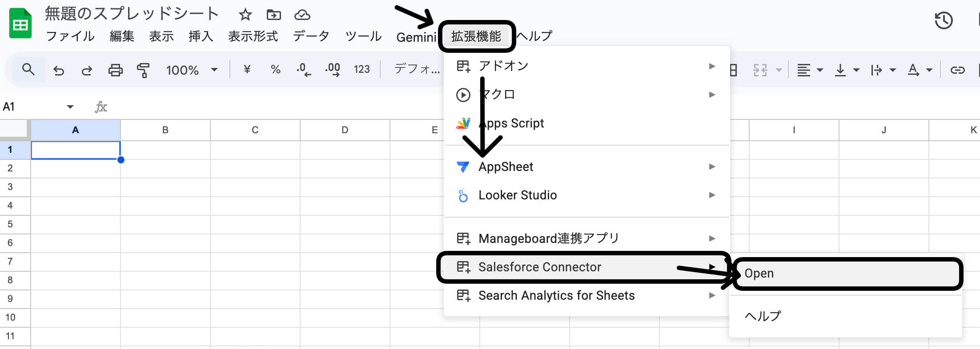Image resolution: width=980 pixels, height=349 pixels.
Task: Open the ツール menu
Action: click(x=363, y=36)
